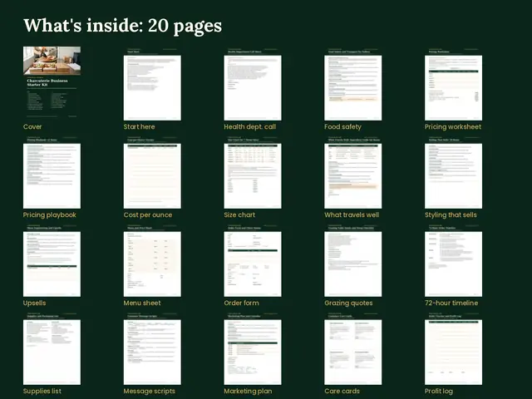
Task: Click the 'Food safety' caption text
Action: pyautogui.click(x=342, y=127)
